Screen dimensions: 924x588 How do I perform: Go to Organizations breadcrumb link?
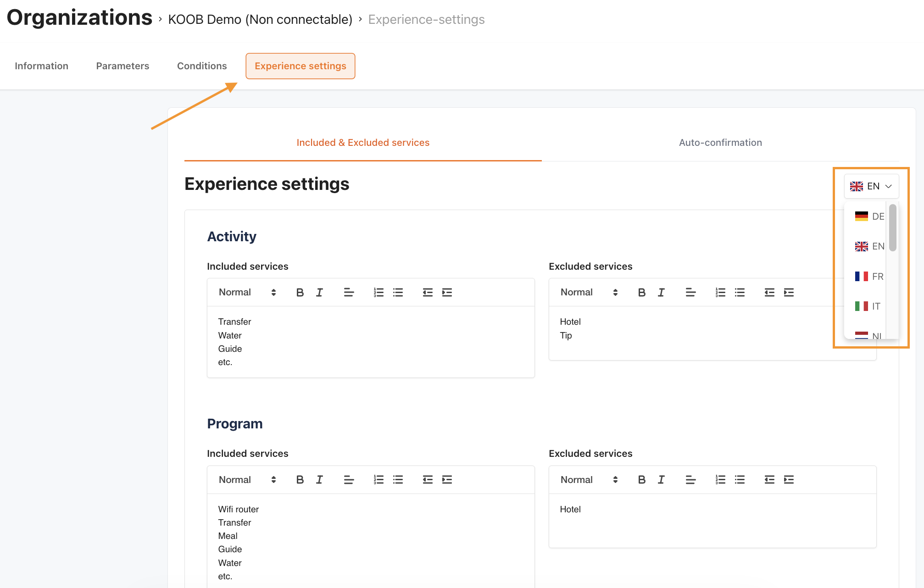(x=79, y=18)
